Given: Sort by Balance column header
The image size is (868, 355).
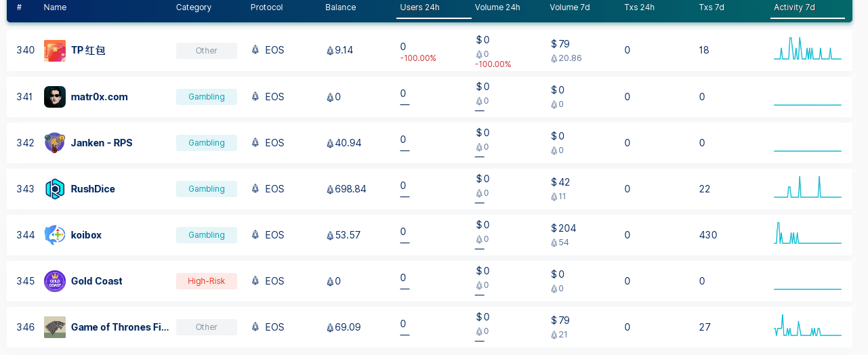Looking at the screenshot, I should (340, 7).
